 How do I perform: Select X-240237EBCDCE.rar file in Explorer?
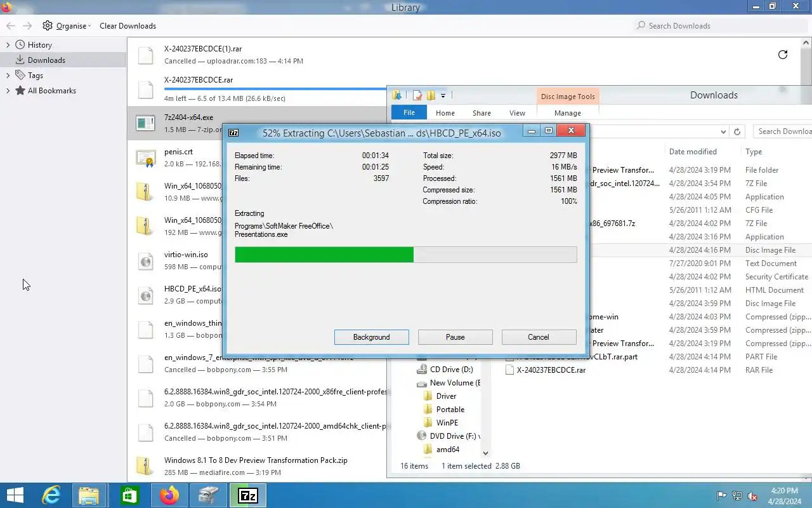551,370
